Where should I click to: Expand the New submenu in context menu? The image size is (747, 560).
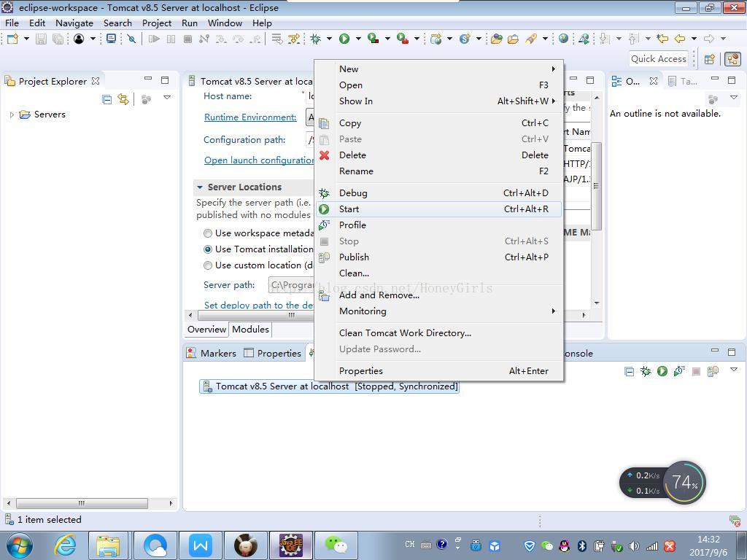(438, 69)
